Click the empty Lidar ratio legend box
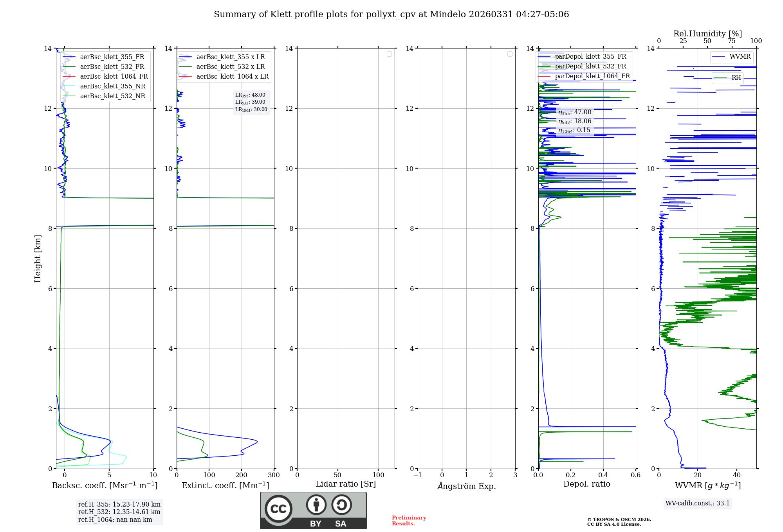This screenshot has width=783, height=532. pos(389,54)
